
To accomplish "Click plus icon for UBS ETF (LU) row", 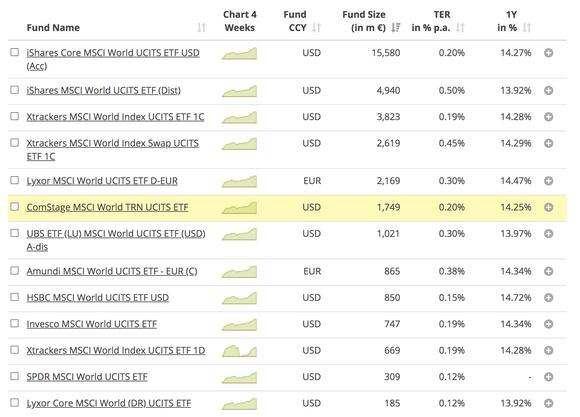I will click(549, 233).
